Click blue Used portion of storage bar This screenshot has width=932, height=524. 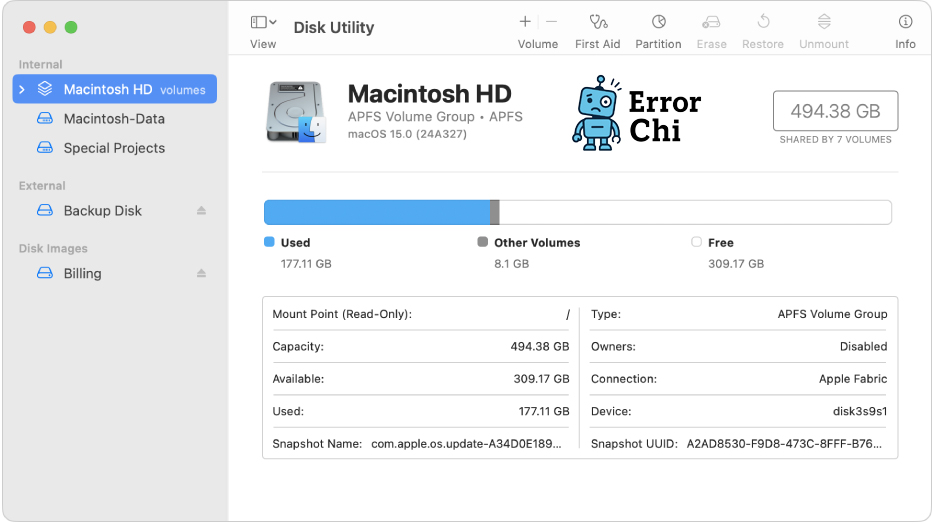pyautogui.click(x=377, y=213)
